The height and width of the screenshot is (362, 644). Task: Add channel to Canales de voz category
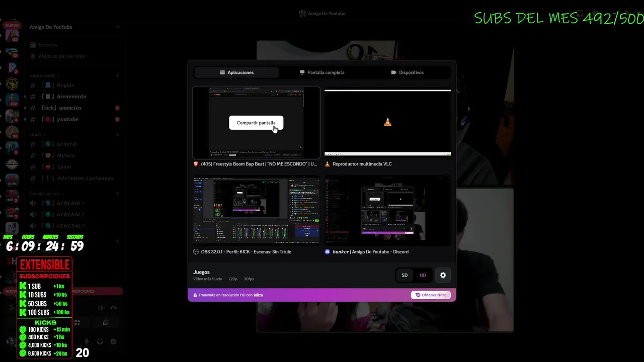[x=117, y=194]
